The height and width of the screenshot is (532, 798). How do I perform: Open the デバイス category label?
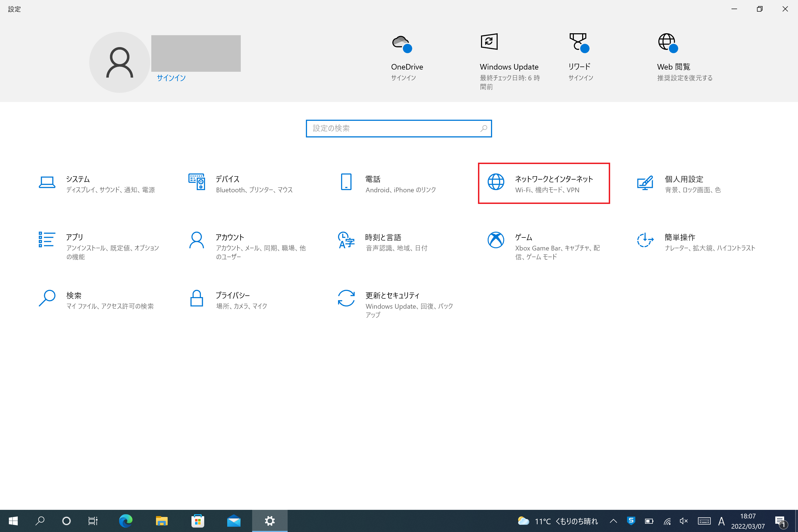click(228, 179)
